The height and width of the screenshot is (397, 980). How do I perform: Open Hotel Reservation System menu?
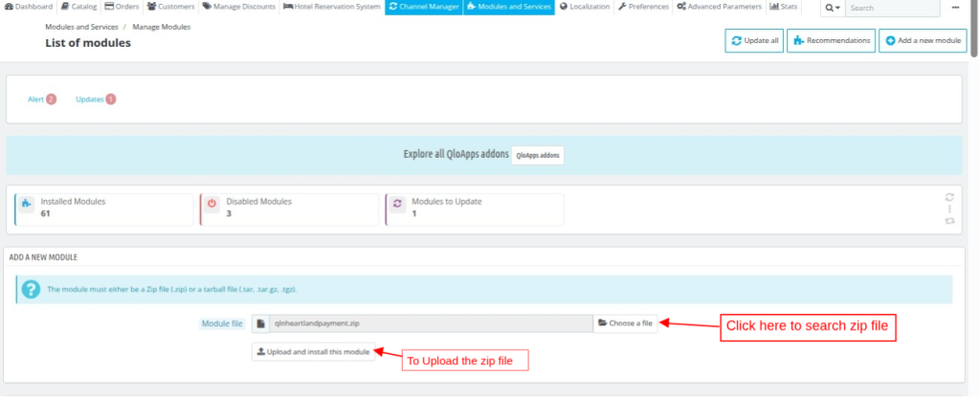pyautogui.click(x=331, y=7)
